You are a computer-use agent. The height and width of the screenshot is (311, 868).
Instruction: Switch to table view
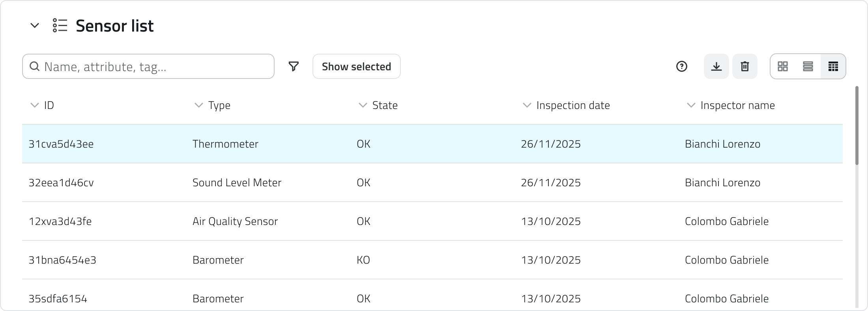point(833,66)
